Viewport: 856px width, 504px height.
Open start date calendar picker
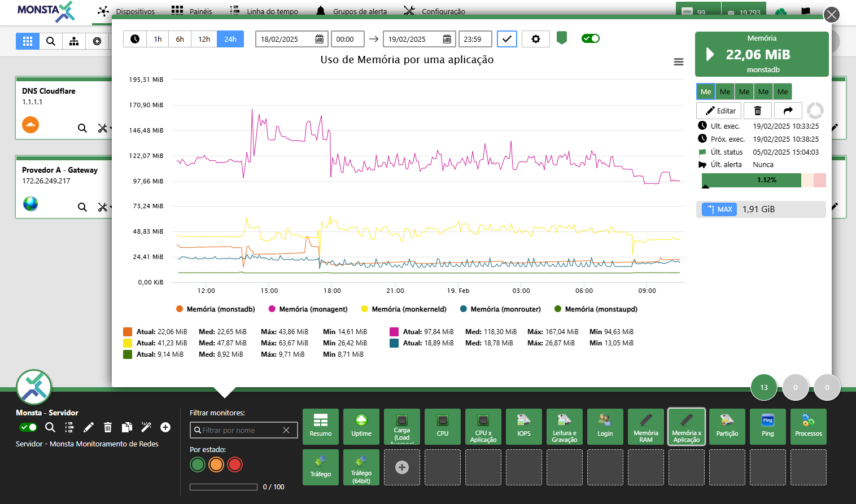pos(319,39)
